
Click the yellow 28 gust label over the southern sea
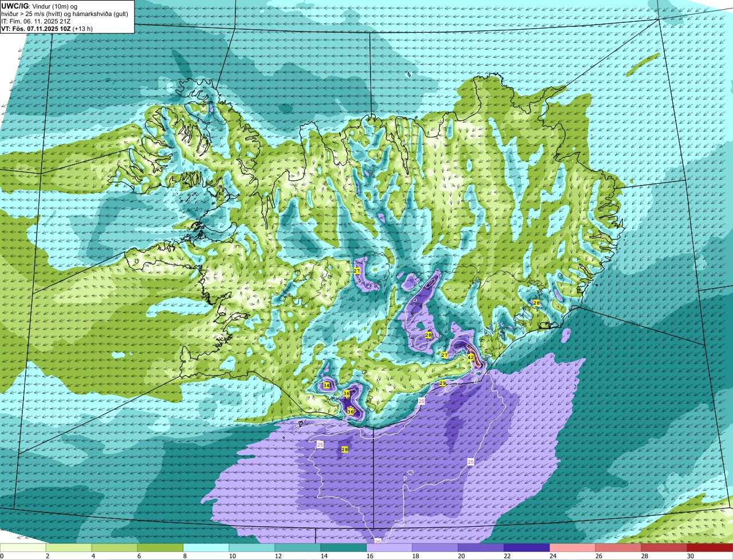pos(345,449)
